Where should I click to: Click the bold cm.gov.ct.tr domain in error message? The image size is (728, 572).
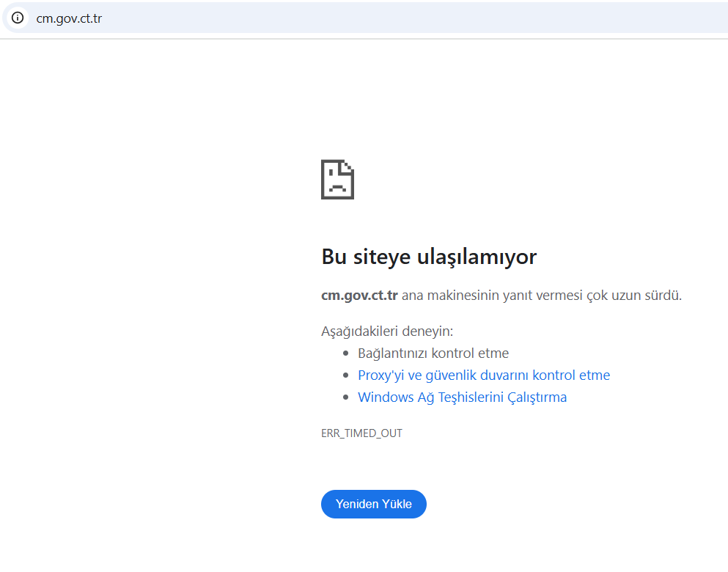pyautogui.click(x=359, y=296)
